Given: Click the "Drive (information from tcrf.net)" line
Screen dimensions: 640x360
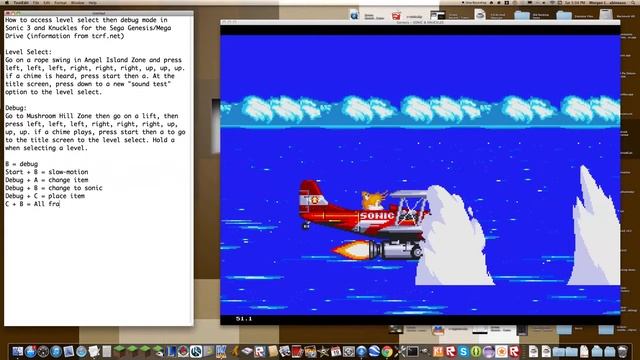Looking at the screenshot, I should (64, 36).
